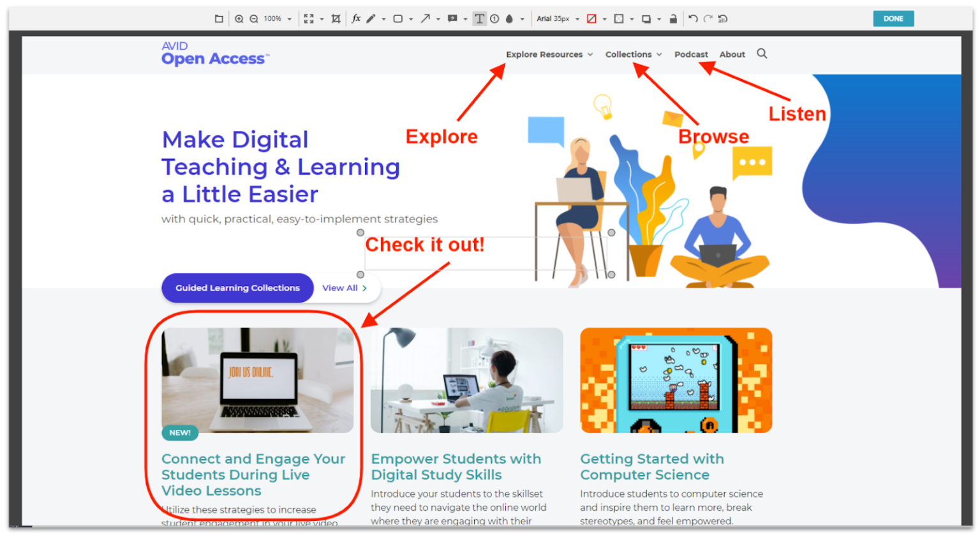Open 'Empower Students with Digital Study Skills' title
The height and width of the screenshot is (537, 980).
[456, 467]
